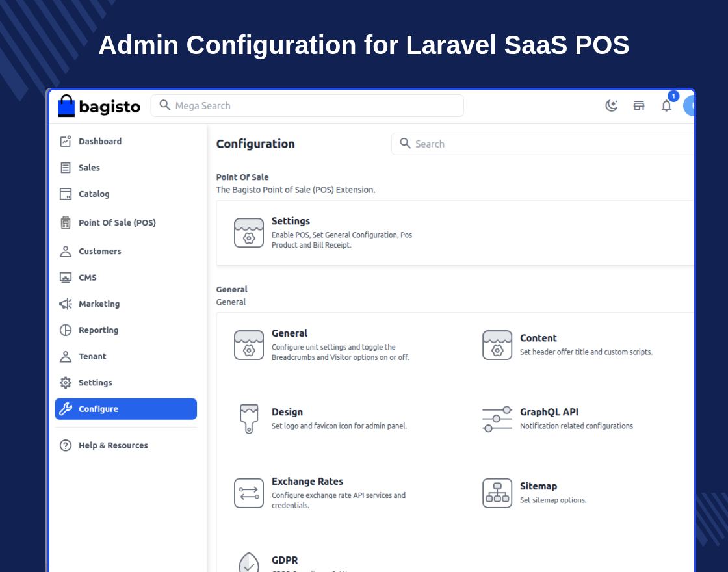Click the Reporting pie chart icon
Image resolution: width=728 pixels, height=572 pixels.
66,330
